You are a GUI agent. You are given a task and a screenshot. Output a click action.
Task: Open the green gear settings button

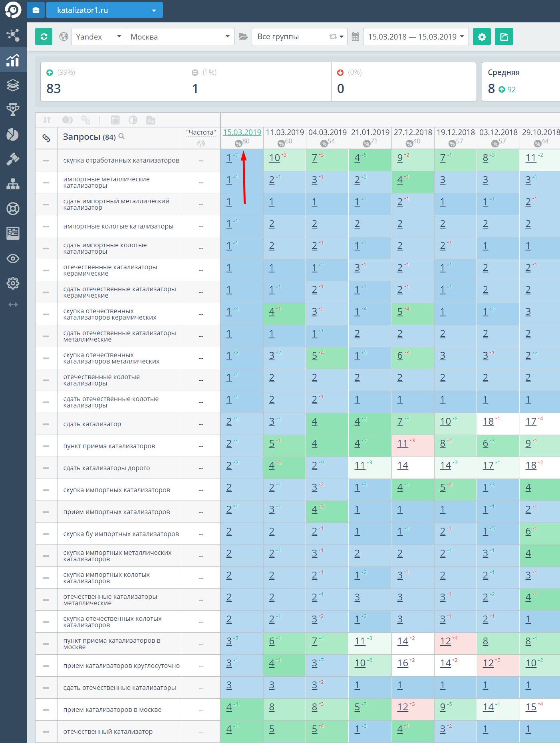click(x=482, y=37)
